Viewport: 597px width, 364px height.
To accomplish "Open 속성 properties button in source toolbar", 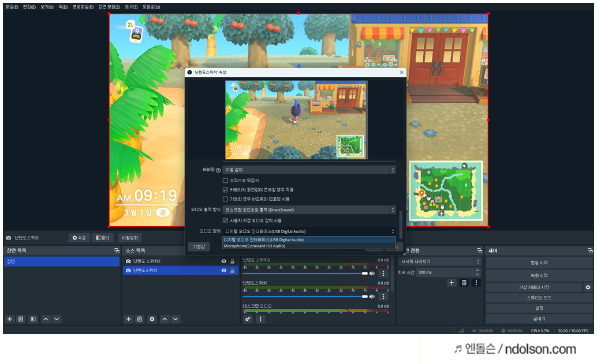I will [x=79, y=238].
